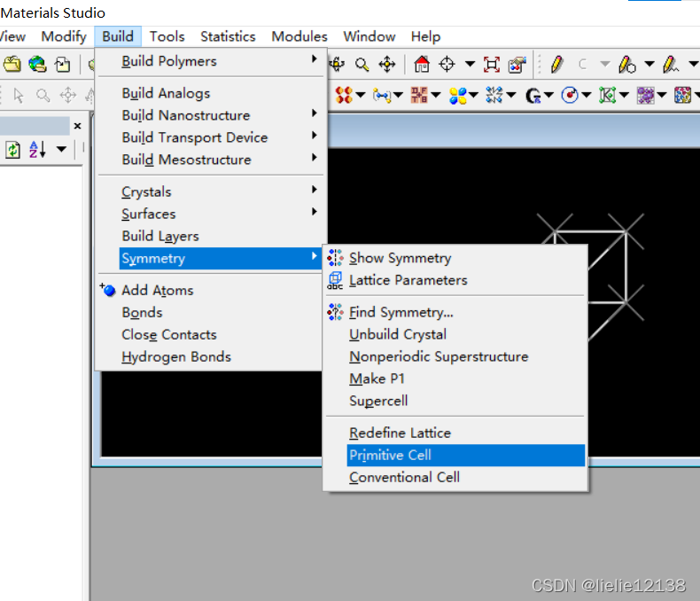Click the open-folder icon in the top-left toolbar
Image resolution: width=700 pixels, height=601 pixels.
click(12, 65)
